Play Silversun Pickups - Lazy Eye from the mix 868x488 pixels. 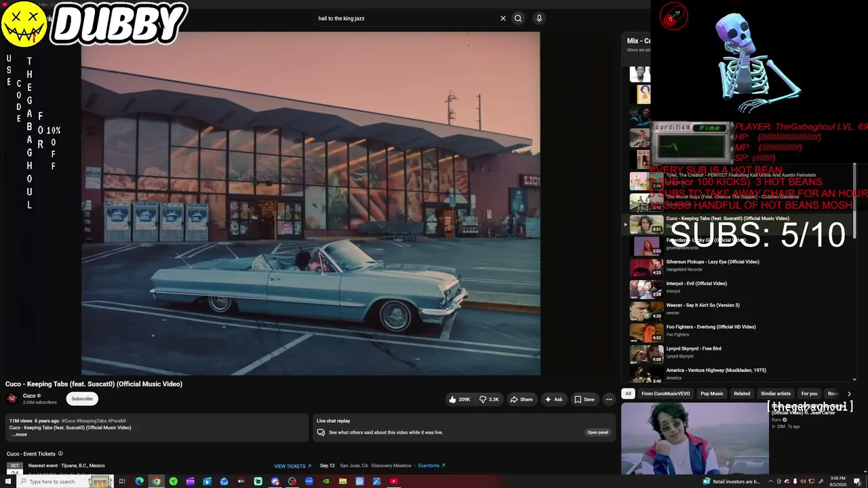click(x=739, y=266)
